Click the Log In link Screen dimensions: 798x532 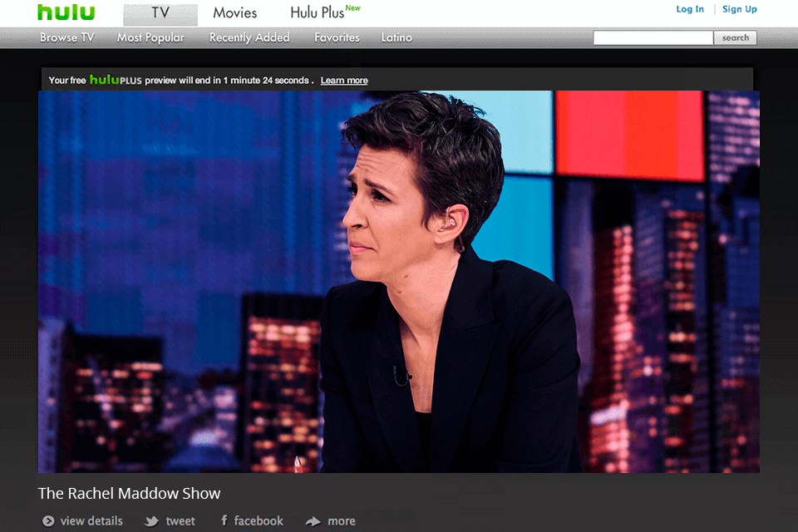pyautogui.click(x=690, y=9)
